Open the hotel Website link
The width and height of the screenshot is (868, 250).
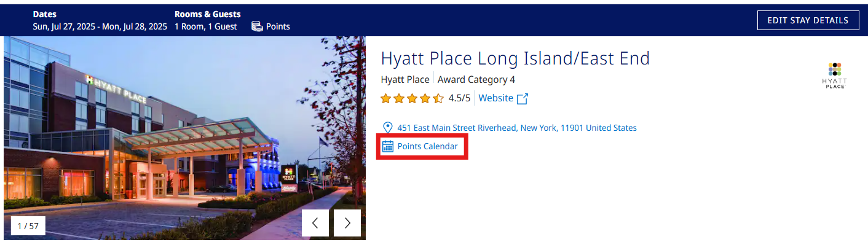point(495,98)
